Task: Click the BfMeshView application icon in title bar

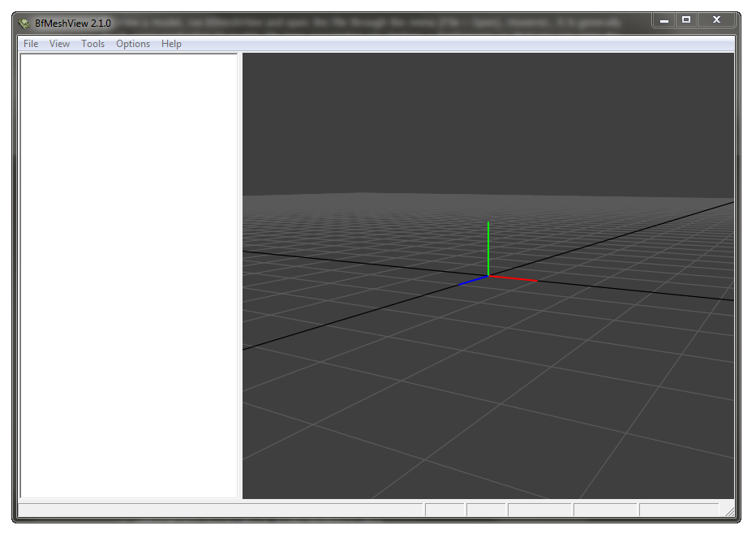Action: click(24, 24)
